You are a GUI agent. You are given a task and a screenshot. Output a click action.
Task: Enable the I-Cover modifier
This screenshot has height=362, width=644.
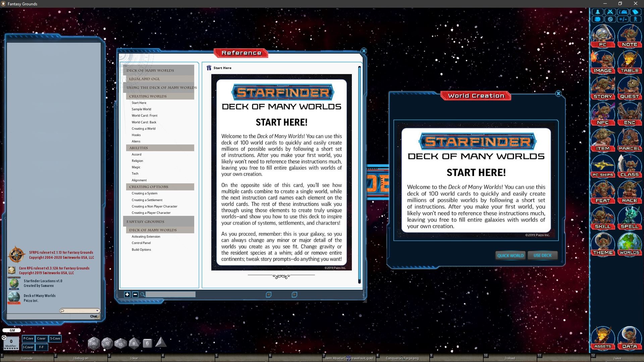click(28, 347)
